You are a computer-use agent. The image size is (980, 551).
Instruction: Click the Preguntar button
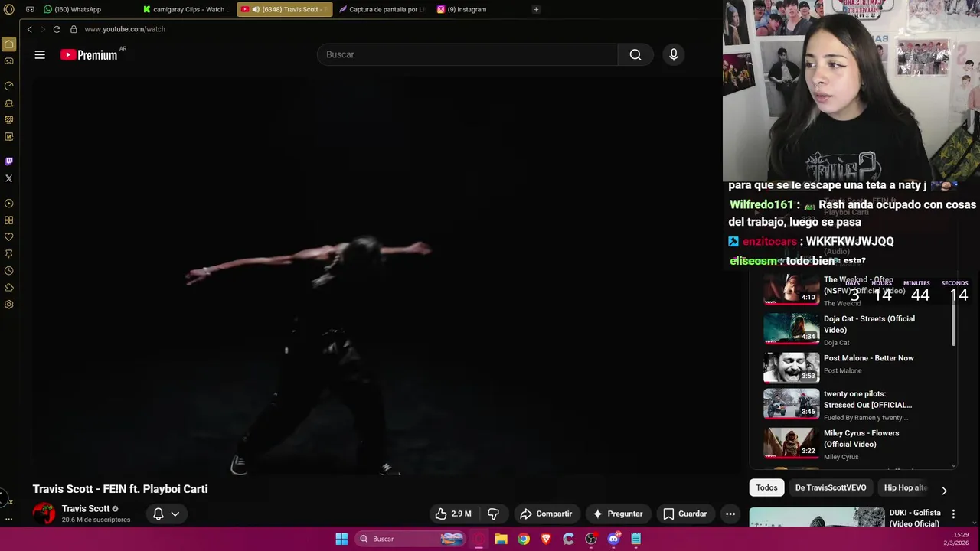click(x=617, y=514)
